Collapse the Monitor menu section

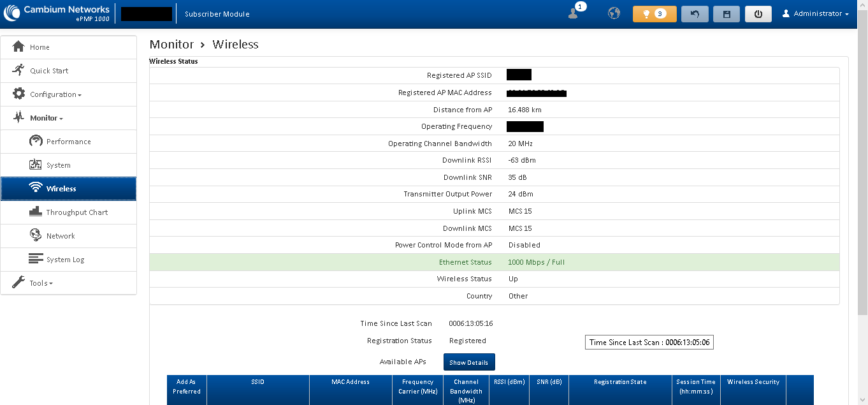click(x=46, y=118)
